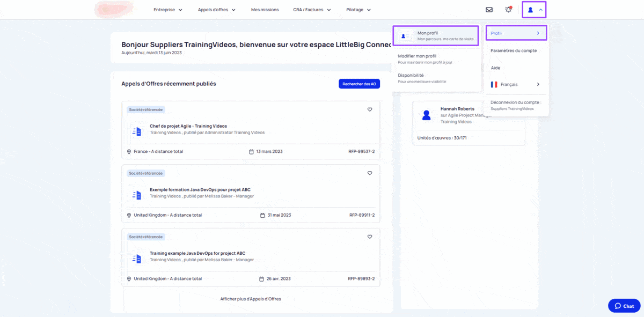This screenshot has width=644, height=317.
Task: Go to Mes missions
Action: [265, 10]
